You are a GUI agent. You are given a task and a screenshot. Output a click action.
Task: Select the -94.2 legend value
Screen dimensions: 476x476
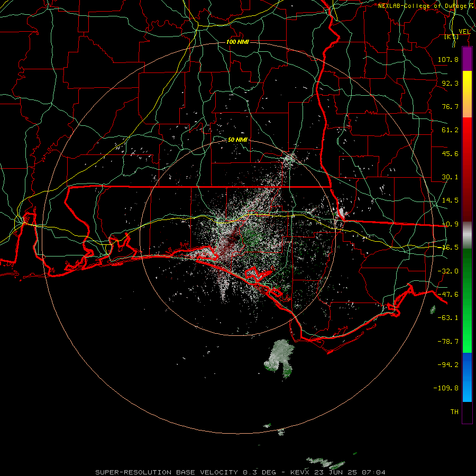(x=448, y=364)
